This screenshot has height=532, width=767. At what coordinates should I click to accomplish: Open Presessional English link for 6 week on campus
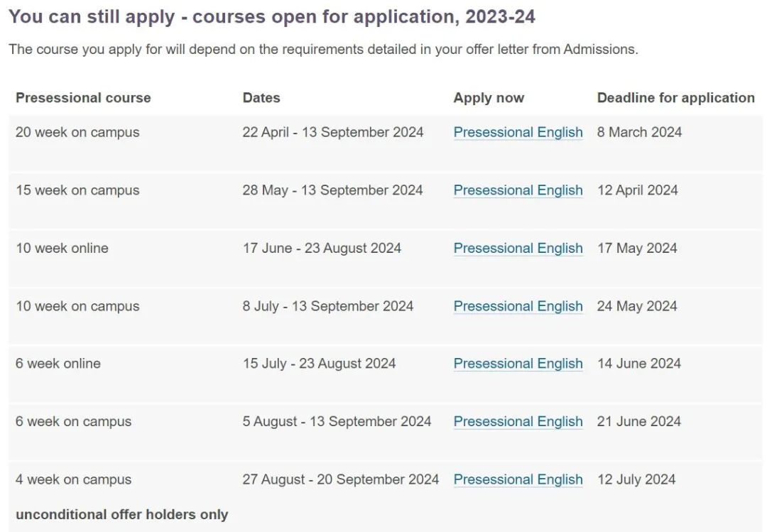pos(518,421)
